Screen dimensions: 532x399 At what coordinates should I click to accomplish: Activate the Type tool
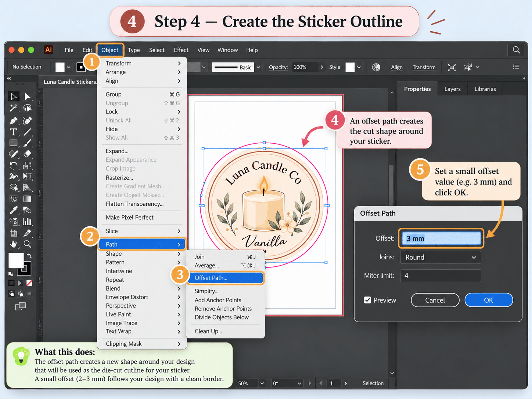[14, 132]
